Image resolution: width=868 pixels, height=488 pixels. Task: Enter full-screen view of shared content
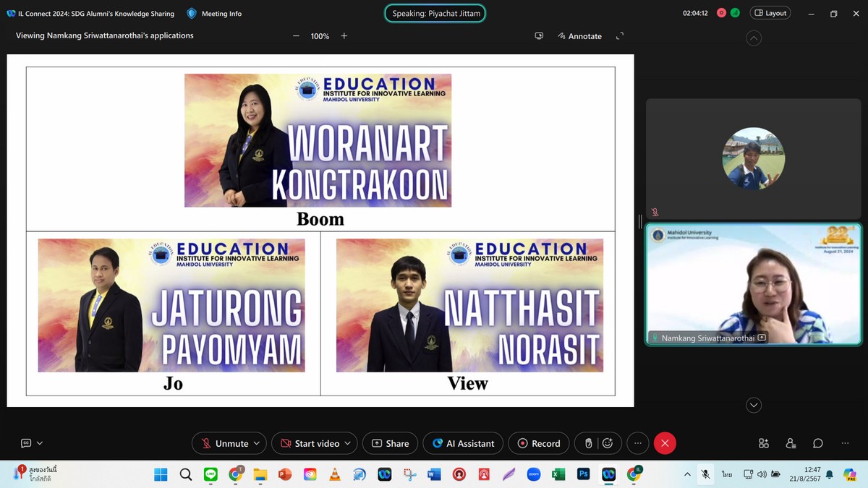pyautogui.click(x=619, y=36)
